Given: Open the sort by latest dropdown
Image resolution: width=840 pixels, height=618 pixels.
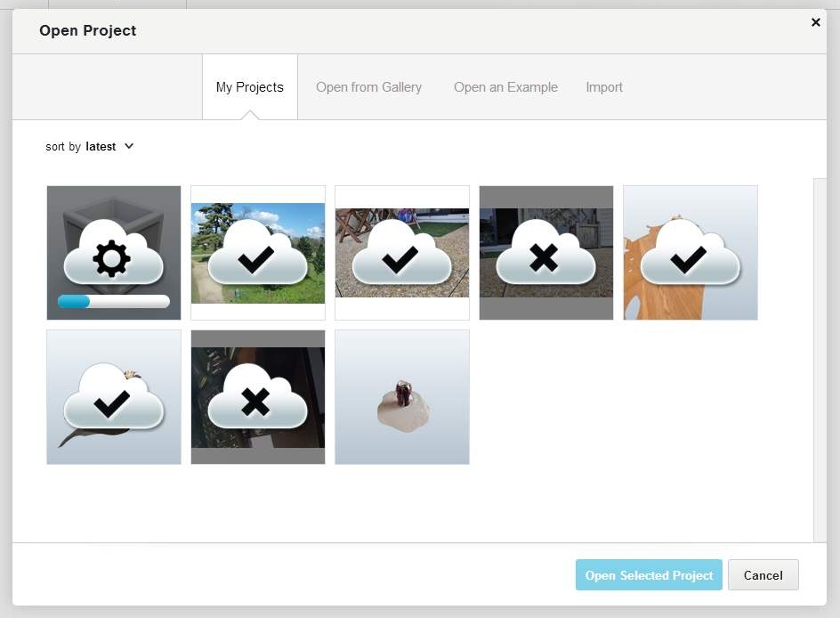Looking at the screenshot, I should click(x=90, y=146).
